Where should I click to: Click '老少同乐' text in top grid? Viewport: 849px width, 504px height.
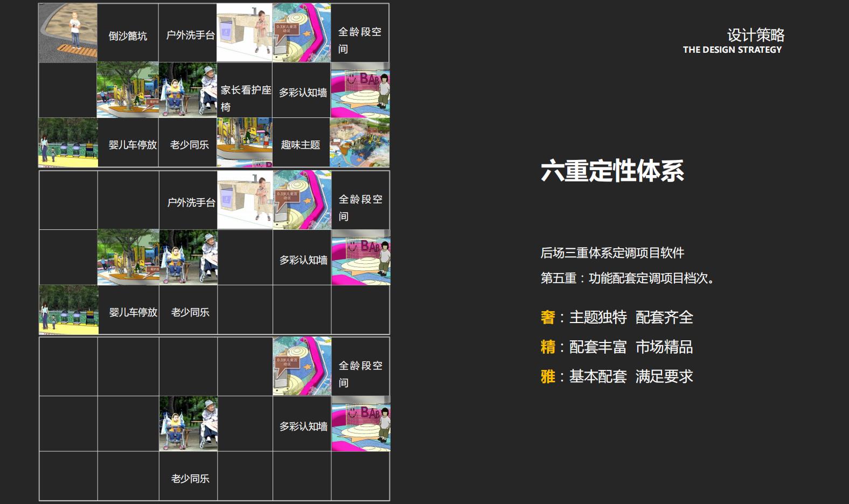click(x=190, y=145)
